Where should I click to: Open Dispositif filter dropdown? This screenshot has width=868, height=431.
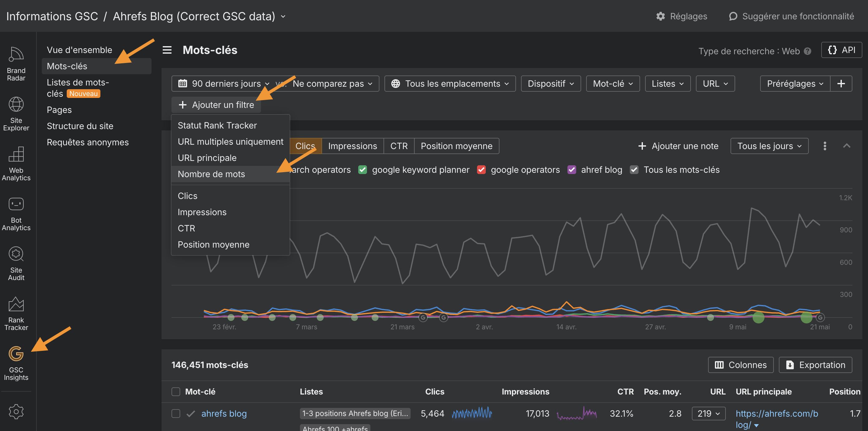pyautogui.click(x=551, y=84)
